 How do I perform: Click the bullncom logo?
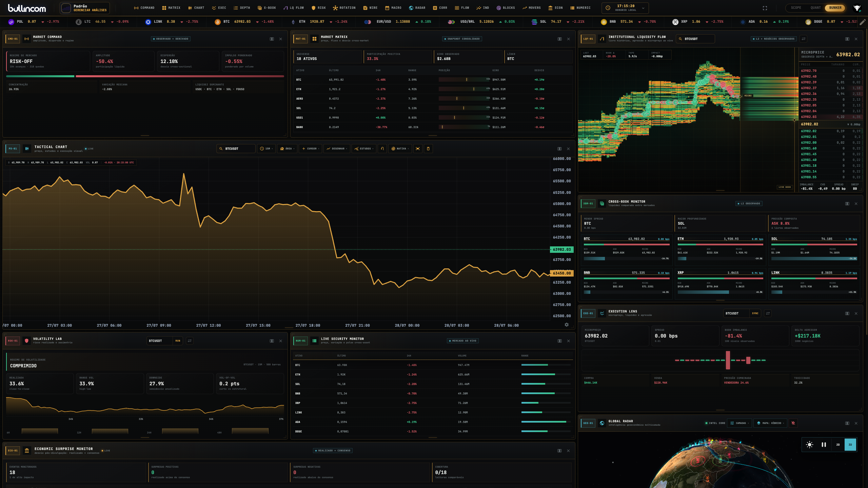pos(27,8)
